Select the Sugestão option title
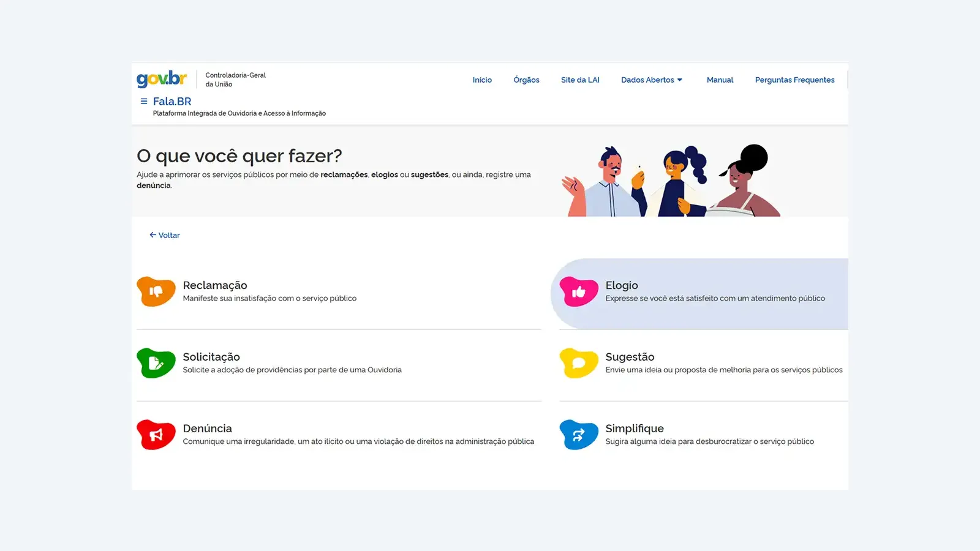Screen dimensions: 980x551 630,357
